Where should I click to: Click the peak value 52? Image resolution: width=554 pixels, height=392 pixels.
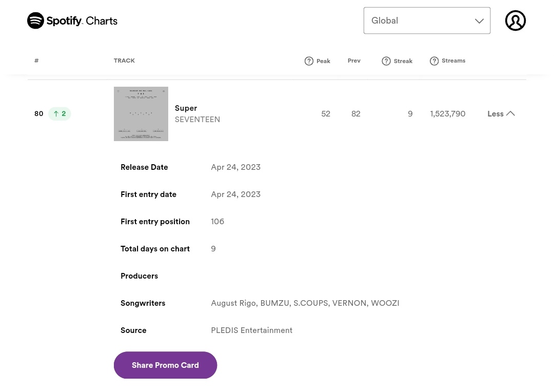(x=326, y=114)
